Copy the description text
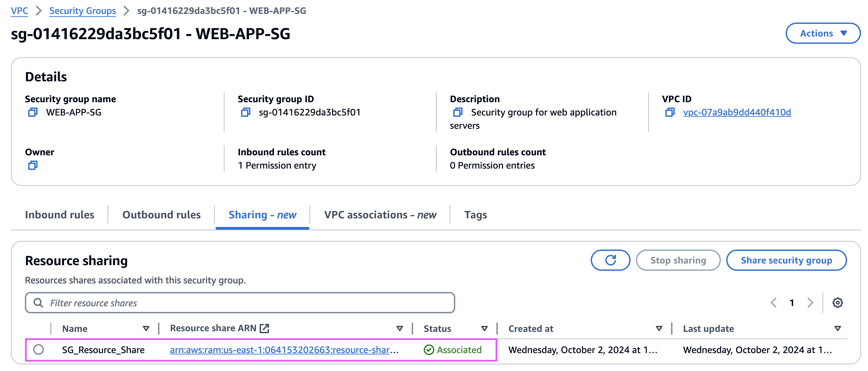 [458, 112]
